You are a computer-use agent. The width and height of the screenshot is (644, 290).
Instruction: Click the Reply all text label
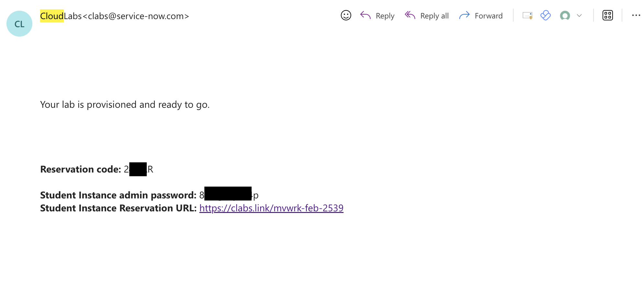(434, 16)
